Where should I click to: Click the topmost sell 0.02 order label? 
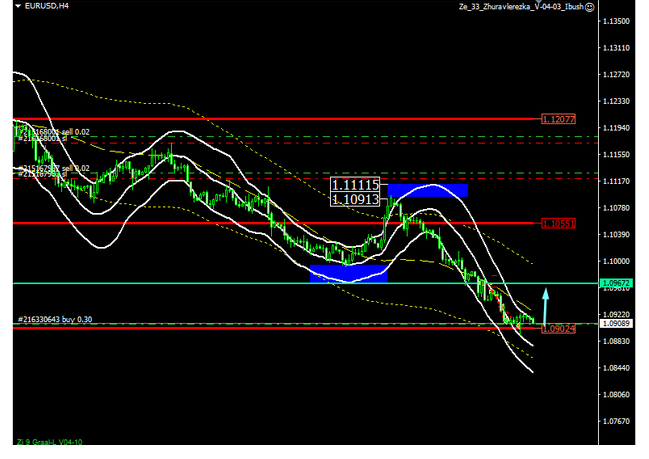coord(60,131)
